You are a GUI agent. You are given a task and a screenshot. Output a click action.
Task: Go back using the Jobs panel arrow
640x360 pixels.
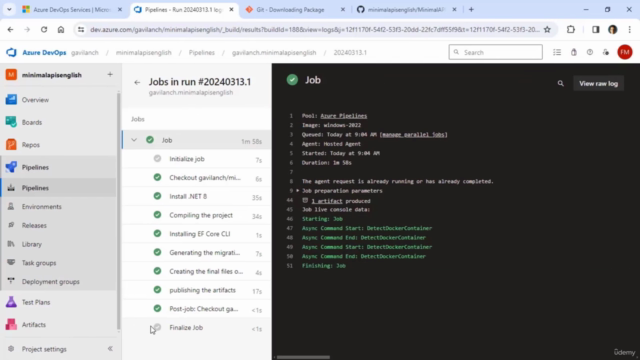coord(137,82)
